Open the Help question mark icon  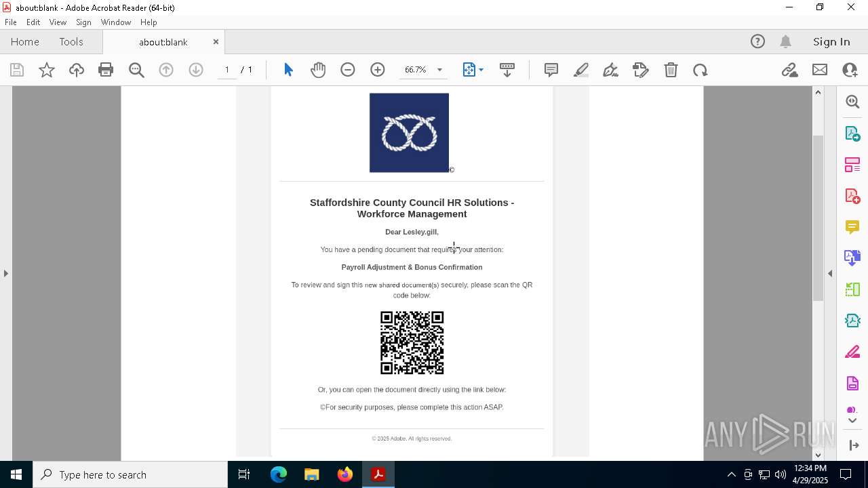[x=757, y=42]
